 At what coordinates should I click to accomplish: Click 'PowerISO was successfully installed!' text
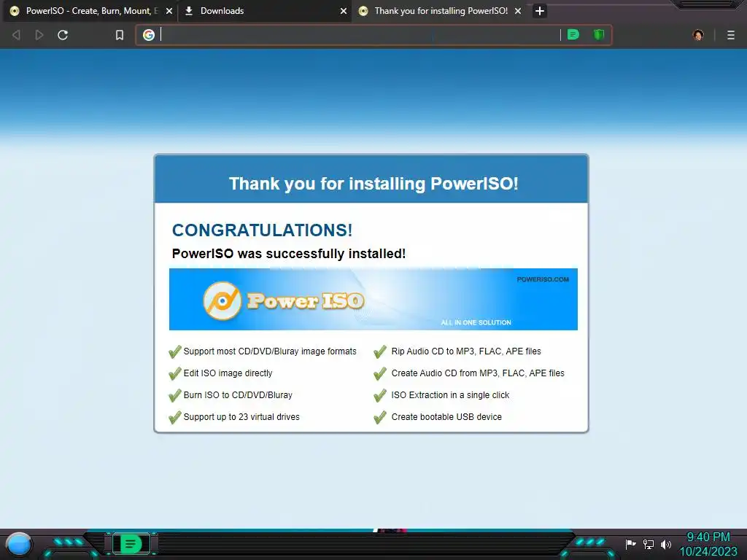point(289,253)
